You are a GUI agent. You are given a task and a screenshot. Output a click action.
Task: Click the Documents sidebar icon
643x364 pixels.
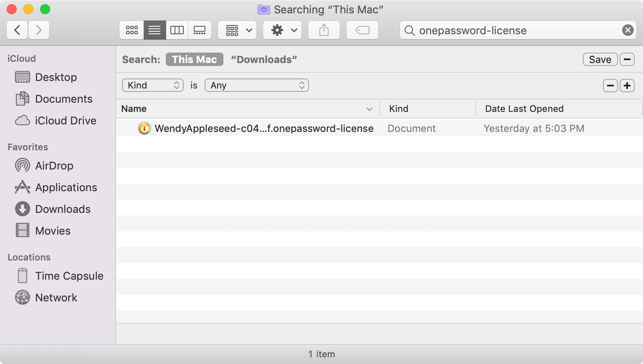tap(23, 99)
